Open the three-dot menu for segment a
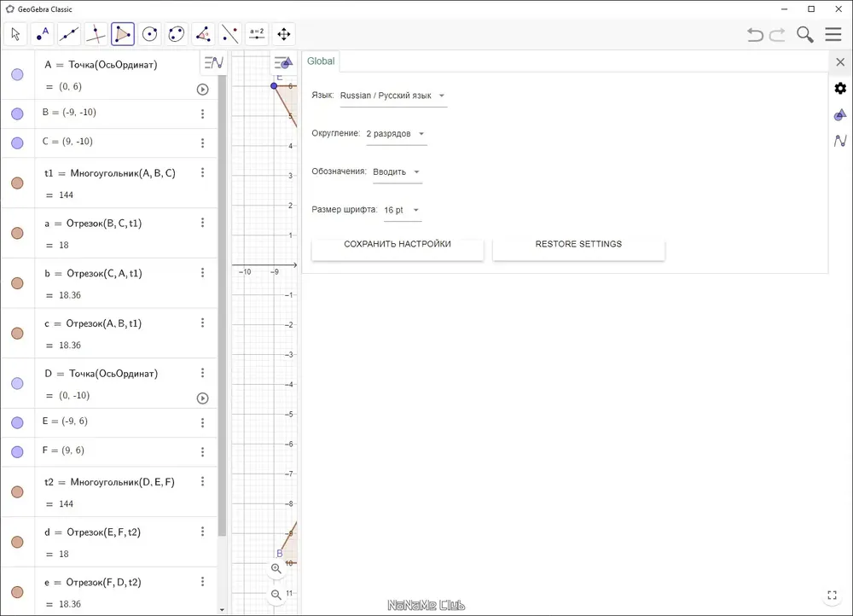853x616 pixels. 202,223
